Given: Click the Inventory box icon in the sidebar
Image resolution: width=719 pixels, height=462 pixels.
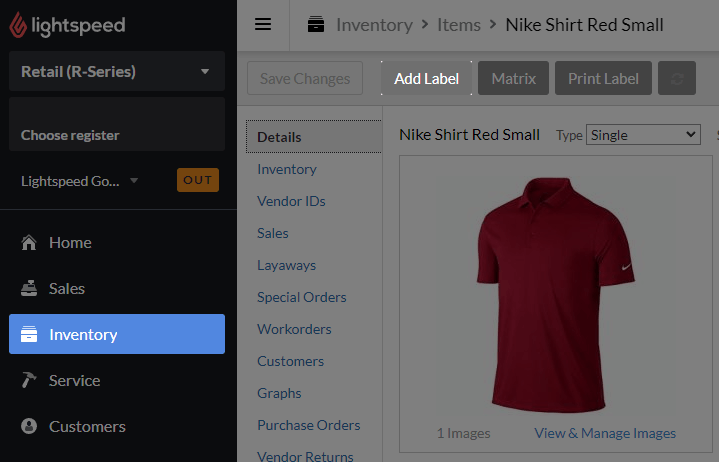Looking at the screenshot, I should [29, 334].
